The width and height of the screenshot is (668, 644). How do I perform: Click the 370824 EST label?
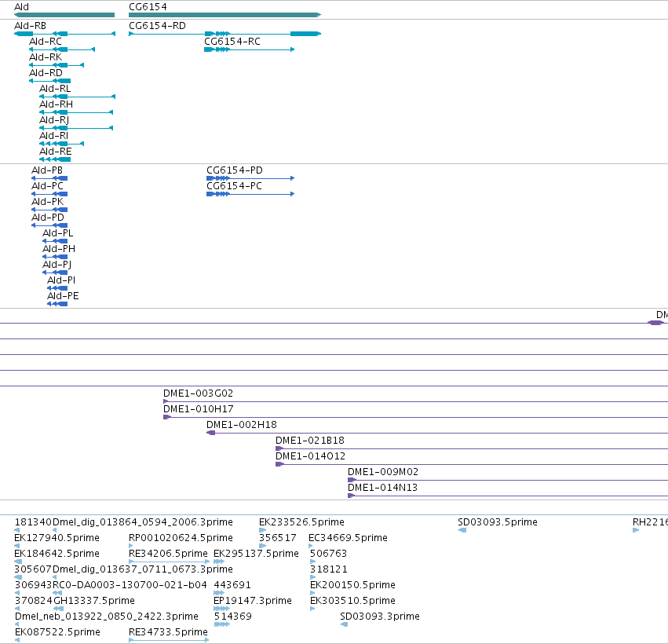click(33, 601)
